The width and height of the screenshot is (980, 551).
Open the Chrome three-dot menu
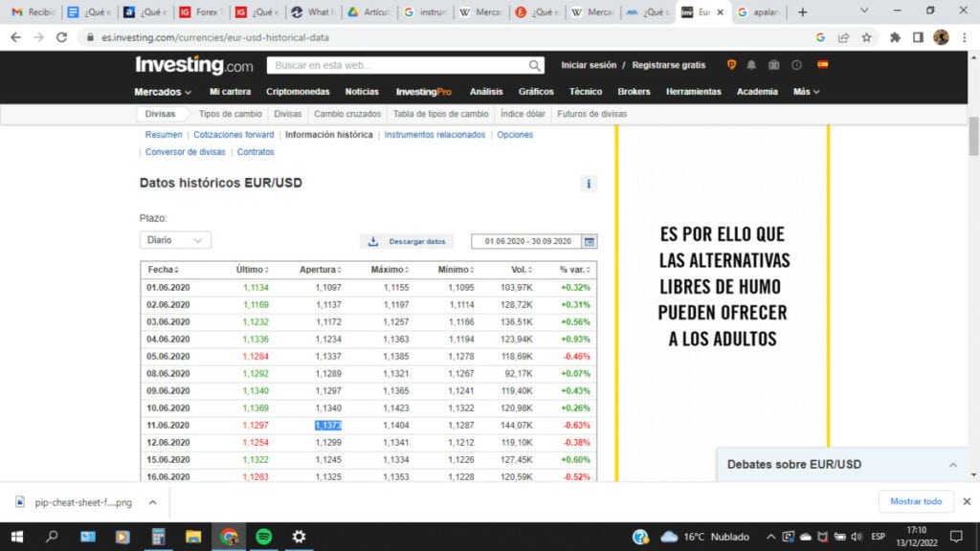(965, 37)
